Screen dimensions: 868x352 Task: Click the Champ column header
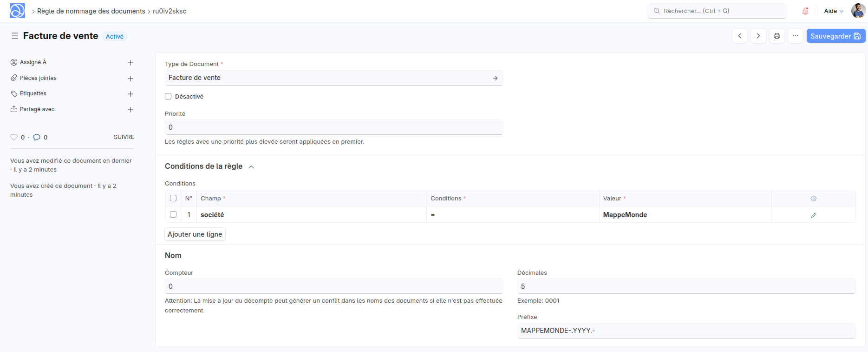[x=312, y=198]
